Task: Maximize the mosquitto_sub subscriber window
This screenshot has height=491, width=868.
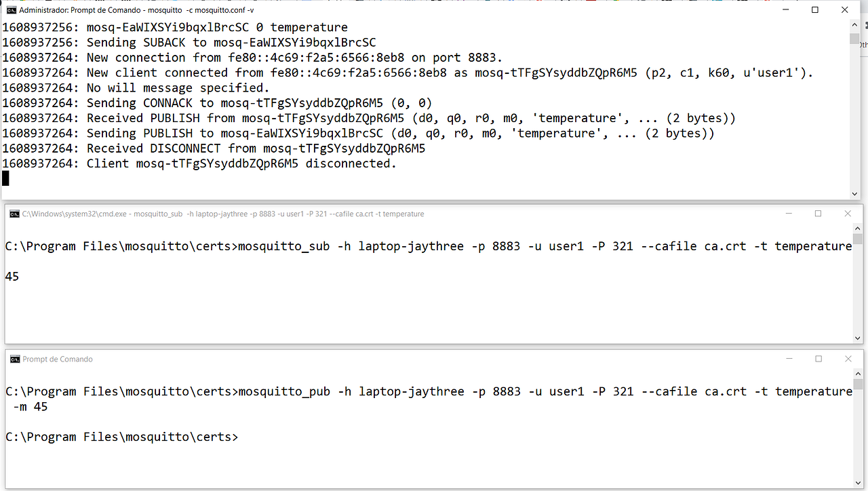Action: [x=818, y=213]
